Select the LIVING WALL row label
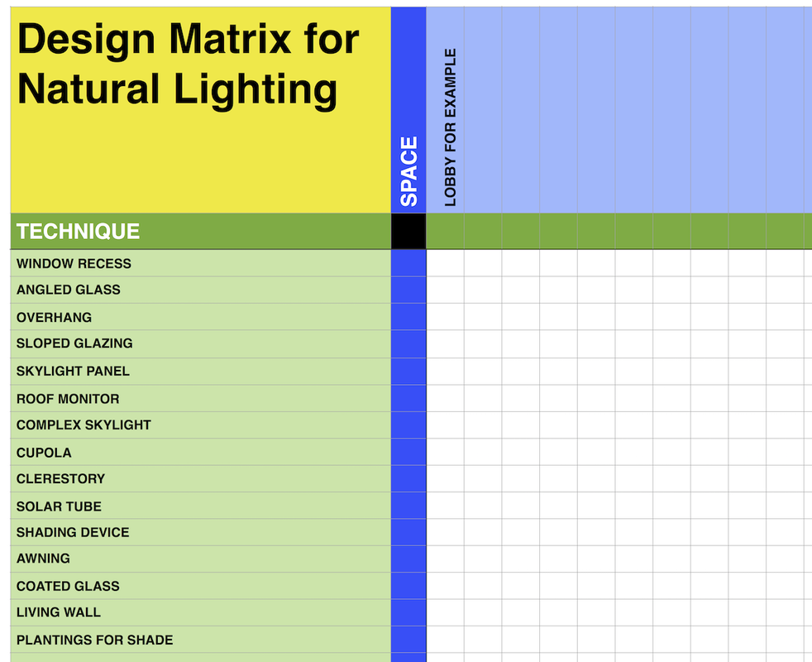Screen dimensions: 812x662 click(56, 612)
